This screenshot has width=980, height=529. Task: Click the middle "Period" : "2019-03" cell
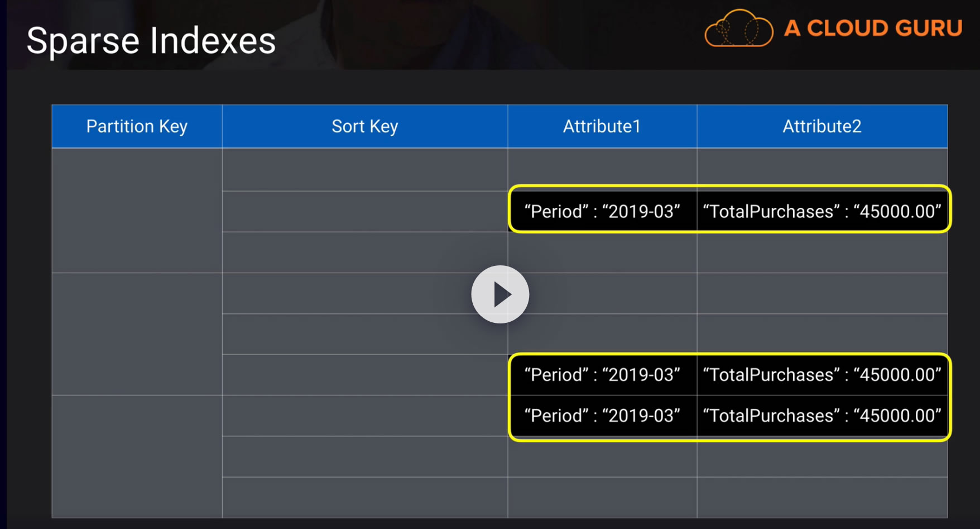click(x=602, y=375)
